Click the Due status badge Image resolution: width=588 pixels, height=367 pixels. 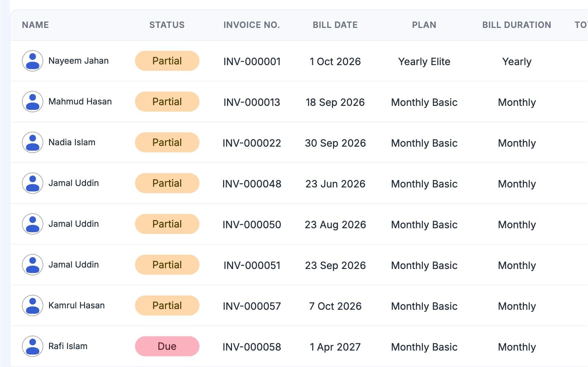coord(167,346)
